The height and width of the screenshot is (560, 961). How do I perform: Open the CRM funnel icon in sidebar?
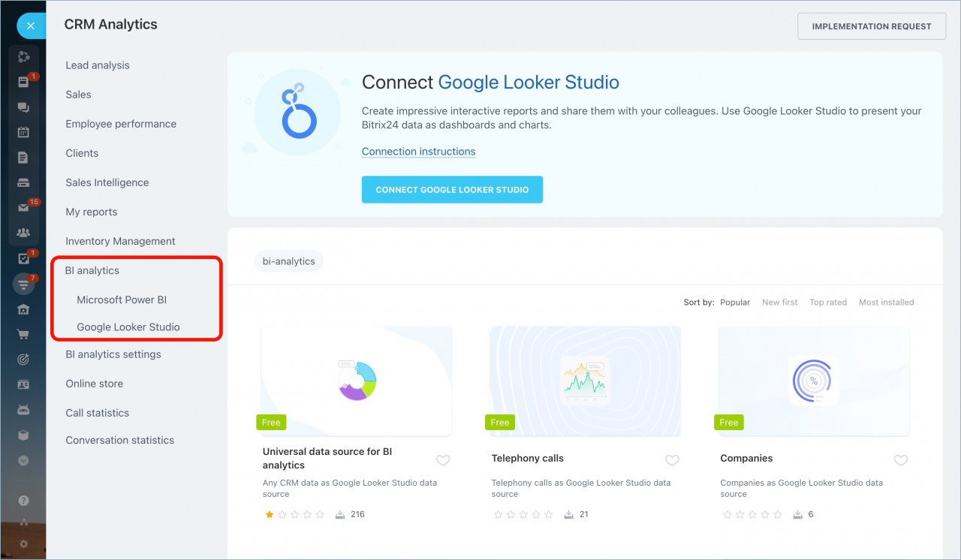pos(23,285)
